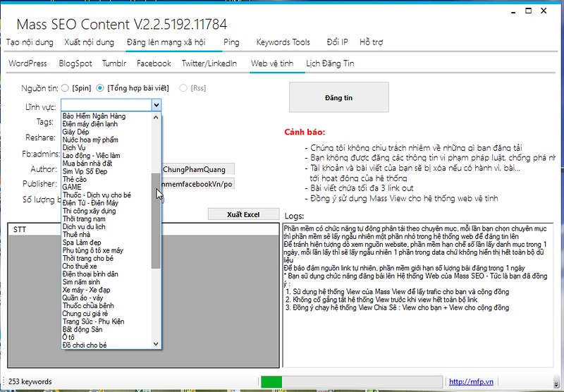Select Đồ chơi cho bé option
Viewport: 564px width, 392px height.
[x=85, y=345]
